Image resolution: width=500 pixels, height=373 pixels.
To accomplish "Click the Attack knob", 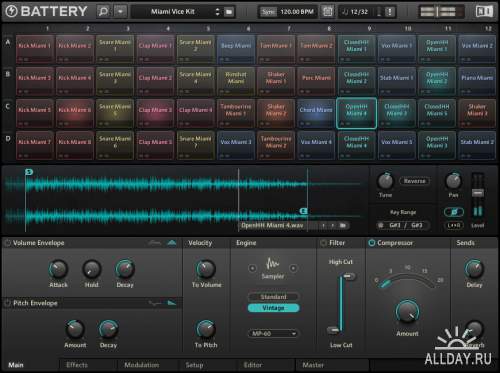I will [x=58, y=269].
